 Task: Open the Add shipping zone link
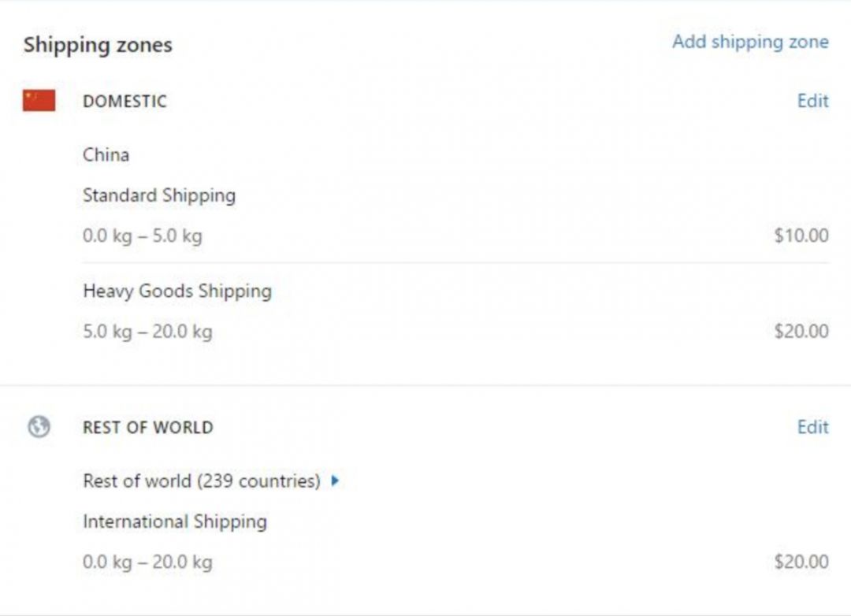pos(749,42)
